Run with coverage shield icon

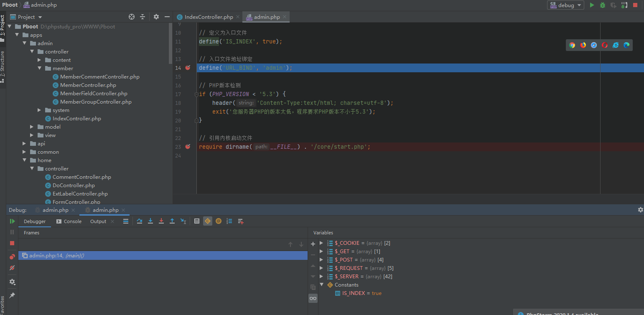point(613,5)
